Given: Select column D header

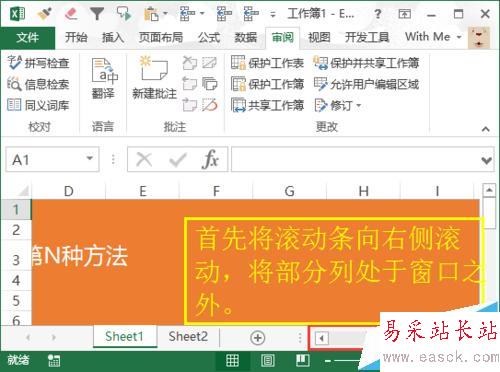Looking at the screenshot, I should coord(68,191).
